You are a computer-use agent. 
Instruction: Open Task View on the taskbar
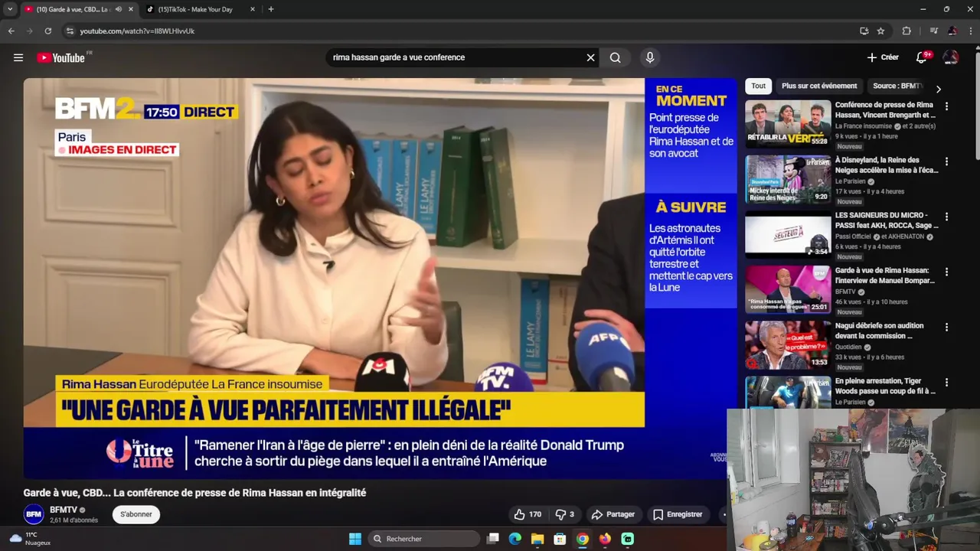pos(493,539)
